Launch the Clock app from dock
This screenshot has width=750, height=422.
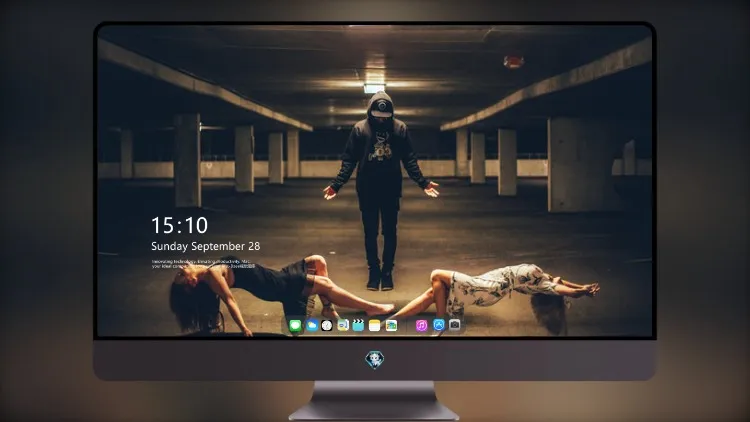tap(327, 326)
